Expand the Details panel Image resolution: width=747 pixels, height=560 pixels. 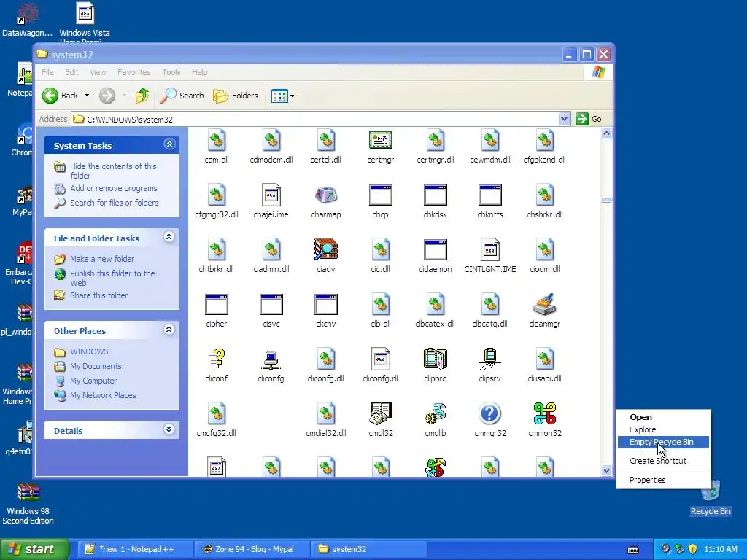coord(169,429)
